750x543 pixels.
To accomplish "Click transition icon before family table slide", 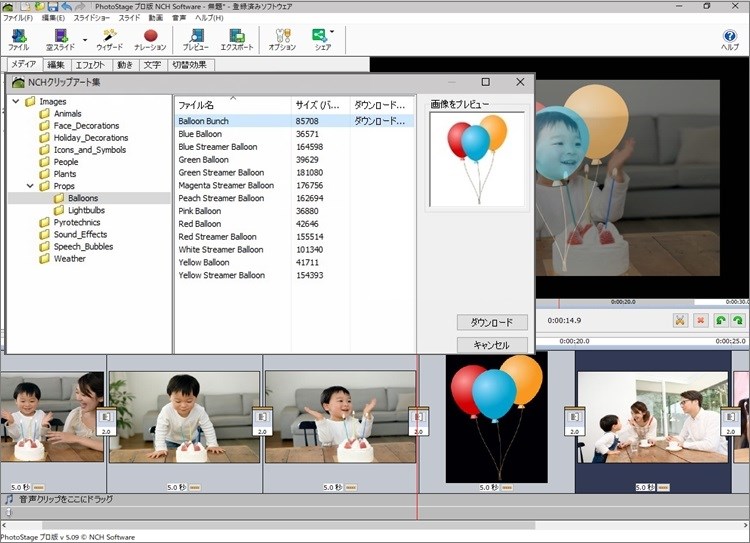I will click(574, 421).
